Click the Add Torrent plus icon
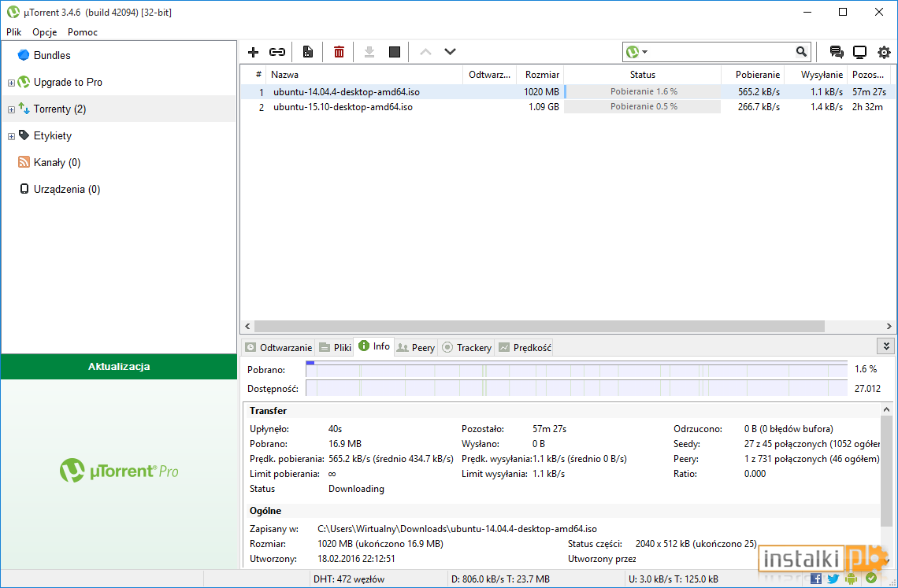This screenshot has width=898, height=588. pyautogui.click(x=253, y=52)
